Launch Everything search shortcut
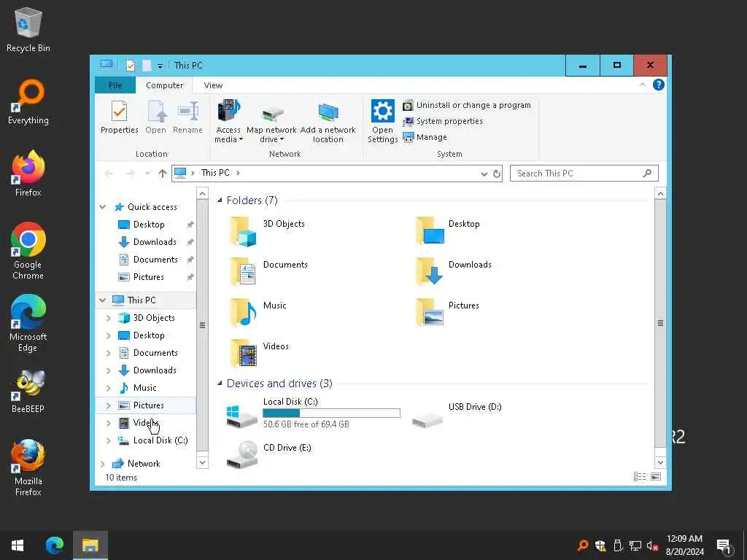The height and width of the screenshot is (560, 747). click(x=28, y=102)
